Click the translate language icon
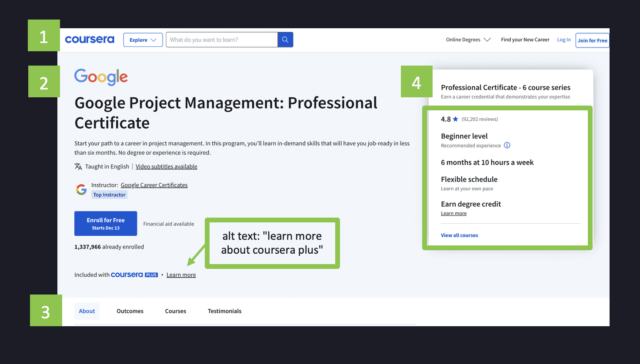This screenshot has height=364, width=640. (78, 166)
